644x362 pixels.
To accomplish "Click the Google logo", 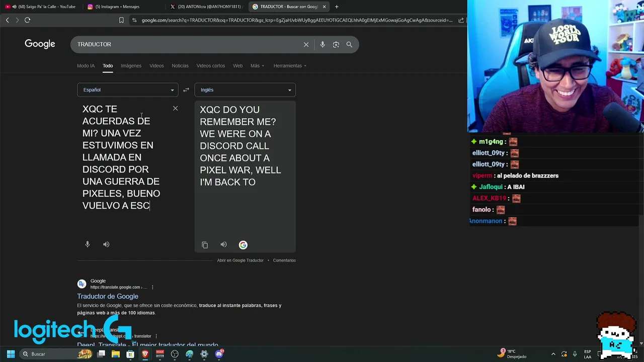I will [40, 44].
